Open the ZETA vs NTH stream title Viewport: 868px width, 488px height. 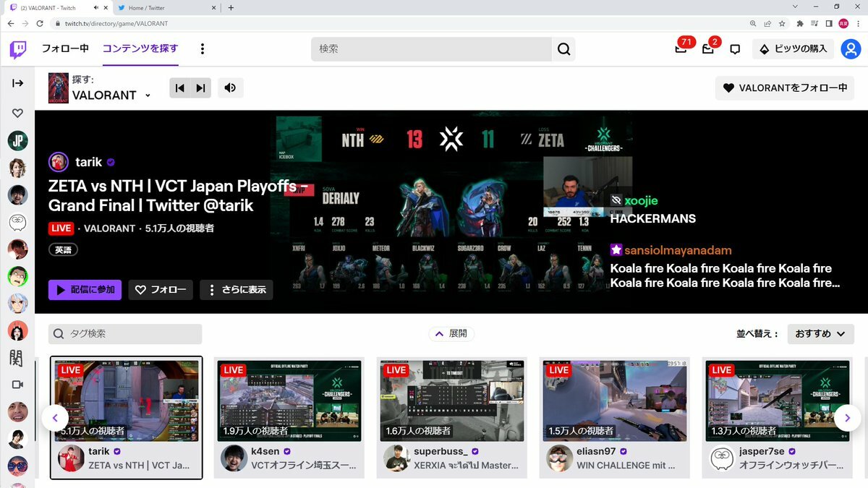pyautogui.click(x=179, y=195)
